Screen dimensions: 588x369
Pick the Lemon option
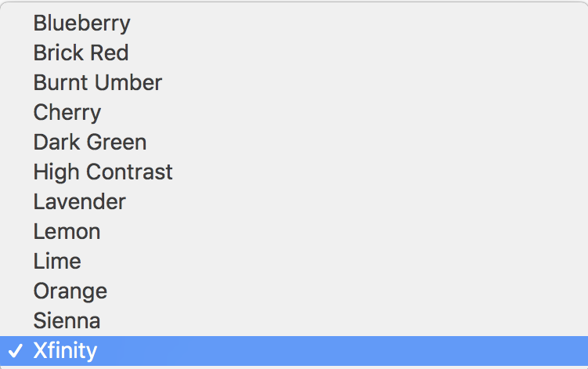click(67, 231)
